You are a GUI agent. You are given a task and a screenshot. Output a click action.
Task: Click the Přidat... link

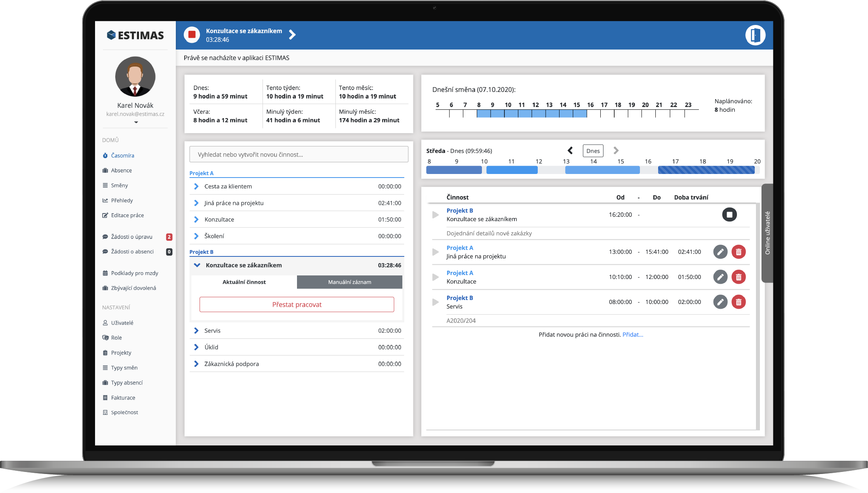(x=632, y=335)
